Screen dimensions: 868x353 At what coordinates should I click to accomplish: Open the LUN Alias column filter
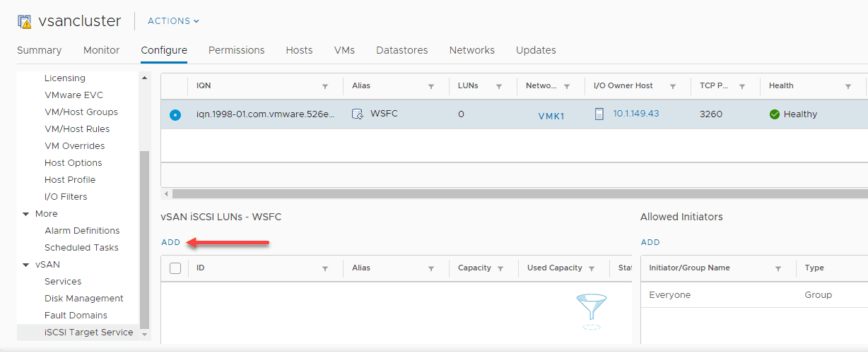coord(431,268)
